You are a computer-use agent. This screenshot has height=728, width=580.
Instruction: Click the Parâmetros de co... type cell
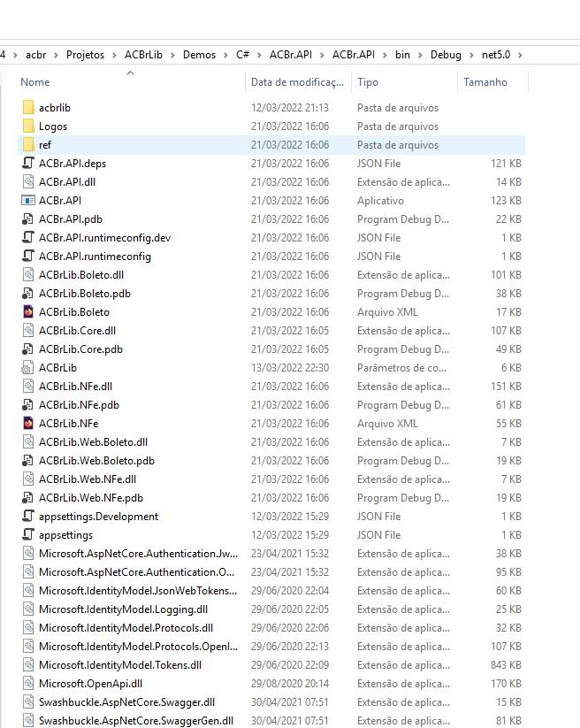(x=401, y=368)
